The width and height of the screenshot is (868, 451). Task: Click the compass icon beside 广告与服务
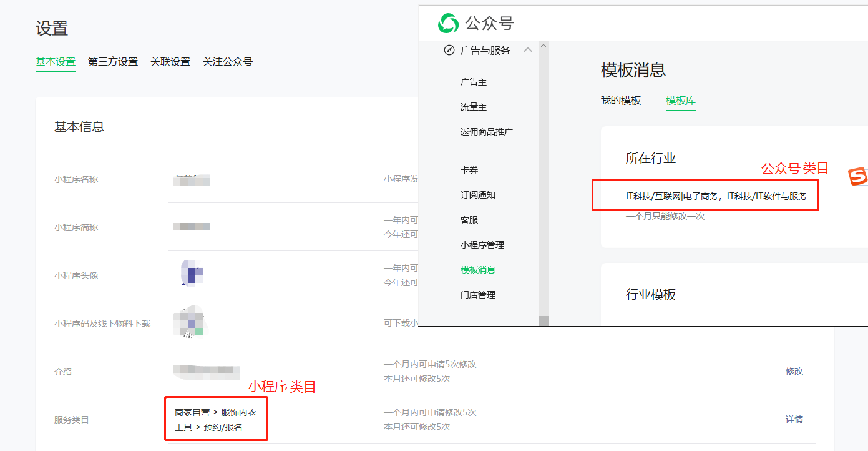[449, 51]
